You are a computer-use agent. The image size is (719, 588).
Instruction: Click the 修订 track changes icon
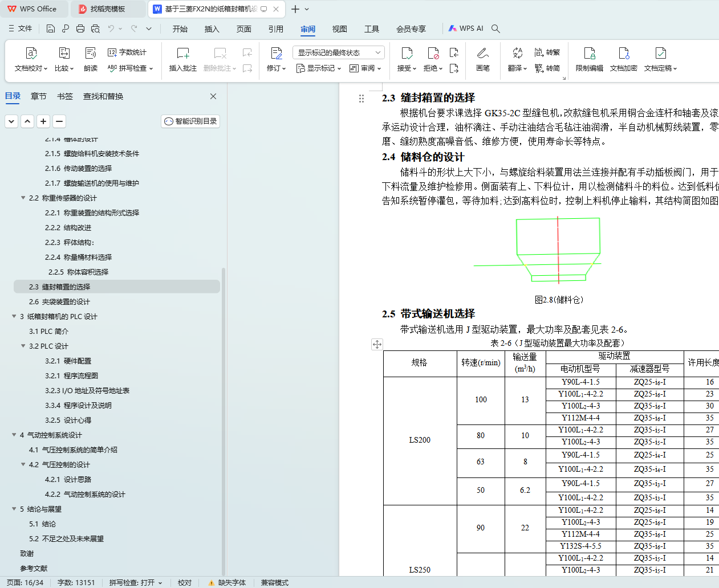click(x=277, y=53)
